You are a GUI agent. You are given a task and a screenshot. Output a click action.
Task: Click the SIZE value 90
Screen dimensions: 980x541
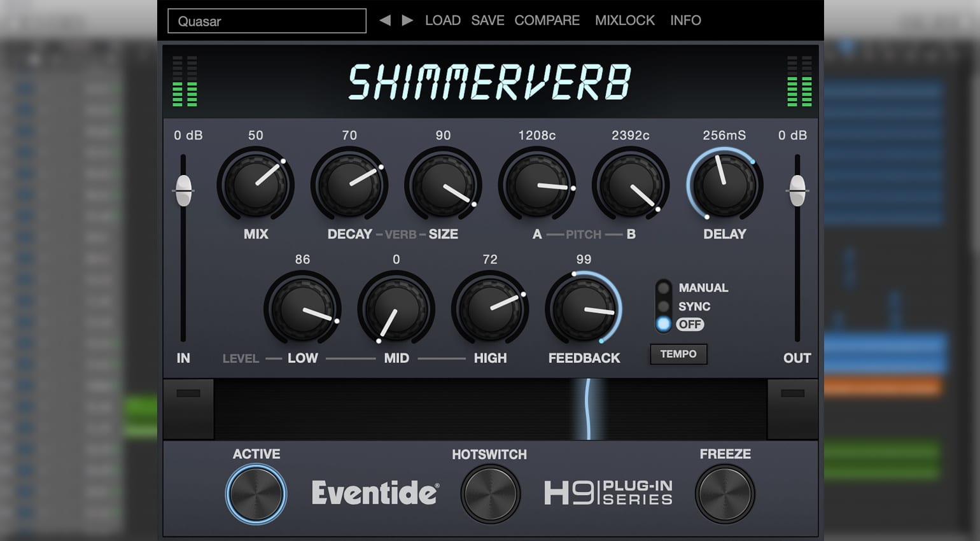click(443, 135)
